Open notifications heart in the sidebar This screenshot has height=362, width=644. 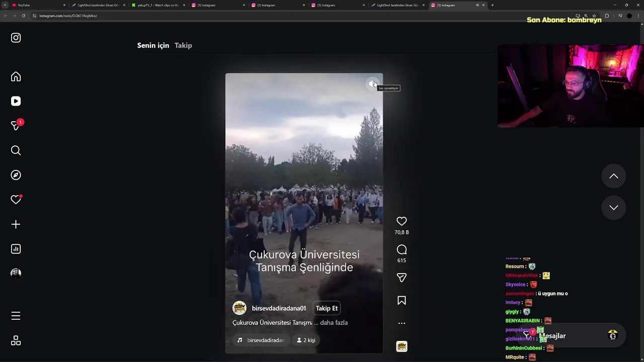[16, 200]
